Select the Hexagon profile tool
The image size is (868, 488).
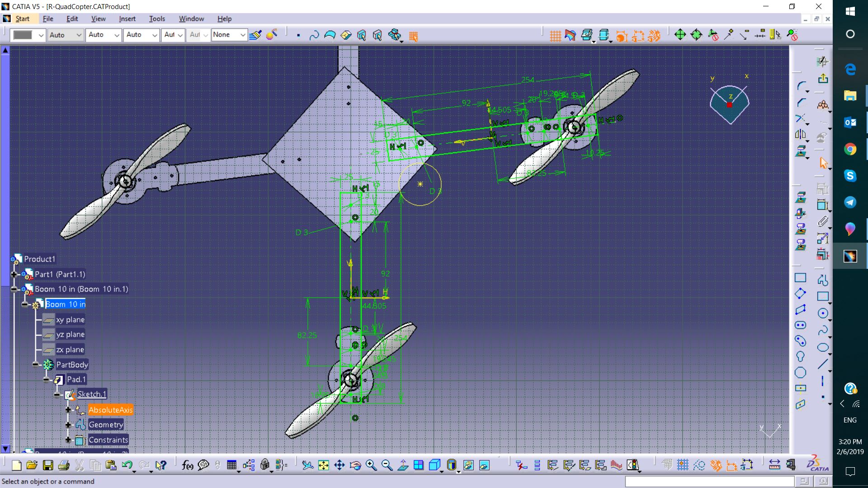tap(800, 372)
